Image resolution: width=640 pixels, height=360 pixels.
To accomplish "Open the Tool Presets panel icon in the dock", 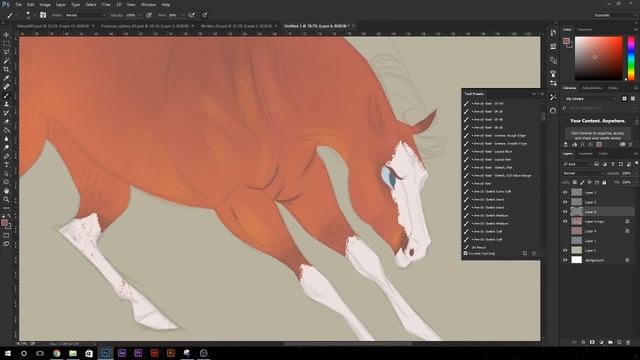I will 553,97.
